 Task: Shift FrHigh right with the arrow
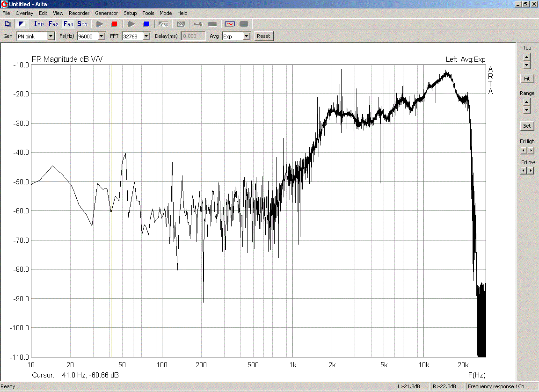(x=531, y=151)
